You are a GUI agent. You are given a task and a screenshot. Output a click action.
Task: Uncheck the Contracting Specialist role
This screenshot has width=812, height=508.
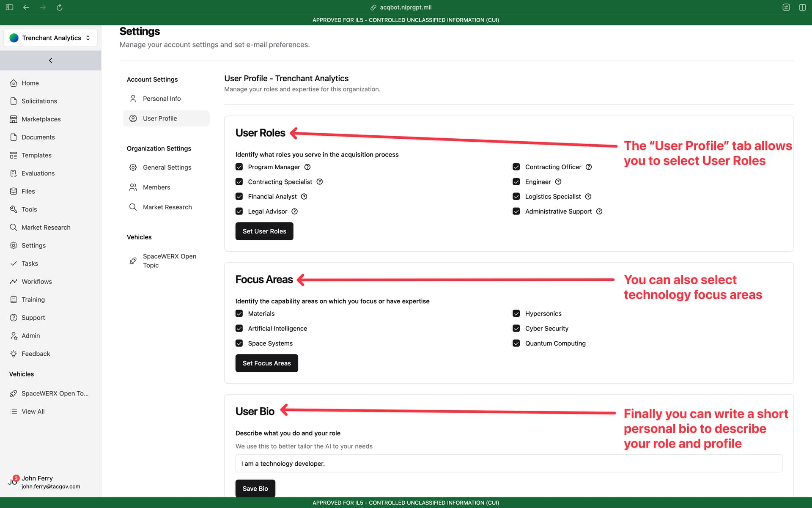coord(239,182)
